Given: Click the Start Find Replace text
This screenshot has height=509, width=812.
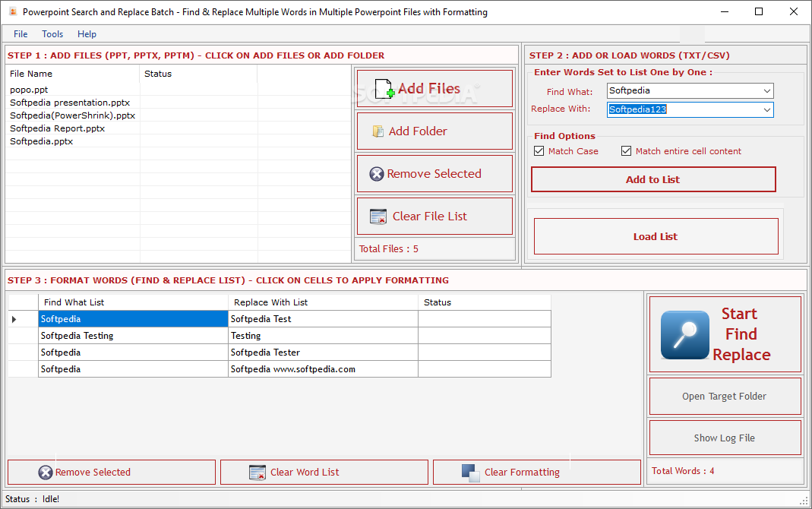Looking at the screenshot, I should [x=741, y=334].
